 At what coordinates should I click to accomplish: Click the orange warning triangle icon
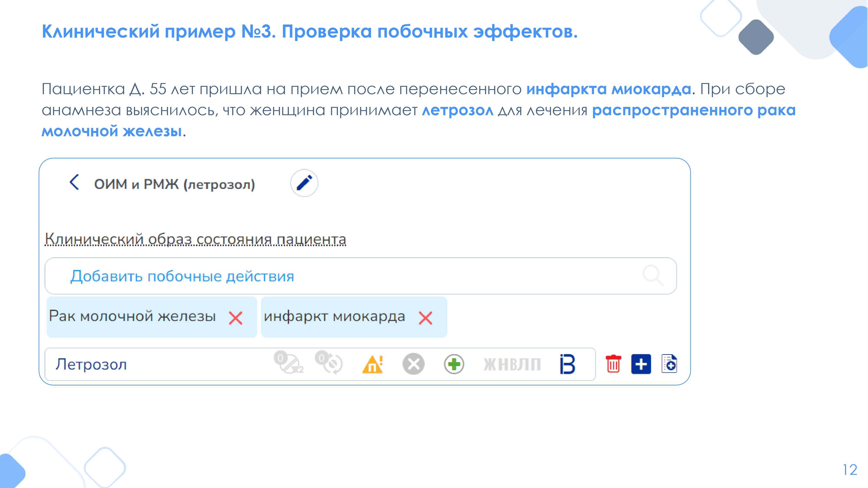pyautogui.click(x=373, y=364)
